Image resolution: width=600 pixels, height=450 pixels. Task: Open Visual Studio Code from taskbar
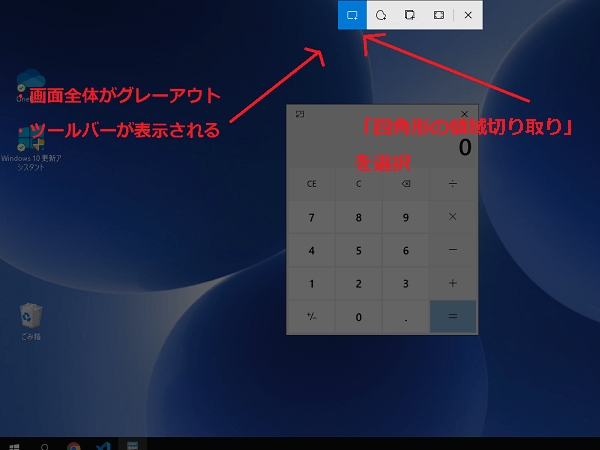(x=103, y=446)
